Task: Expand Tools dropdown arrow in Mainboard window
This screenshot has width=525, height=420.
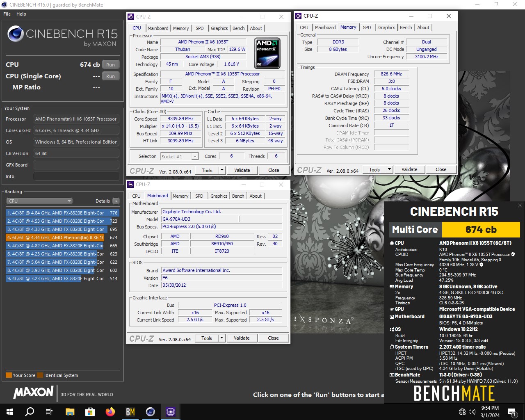Action: click(x=221, y=338)
